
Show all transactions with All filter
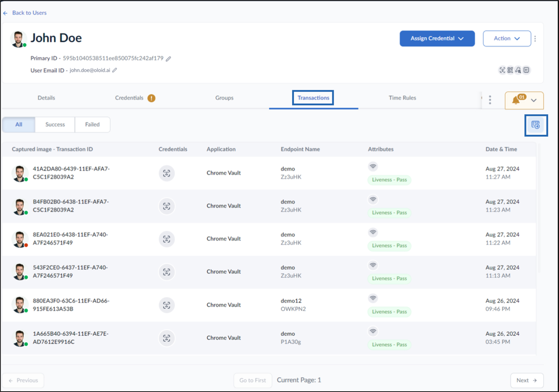tap(19, 125)
